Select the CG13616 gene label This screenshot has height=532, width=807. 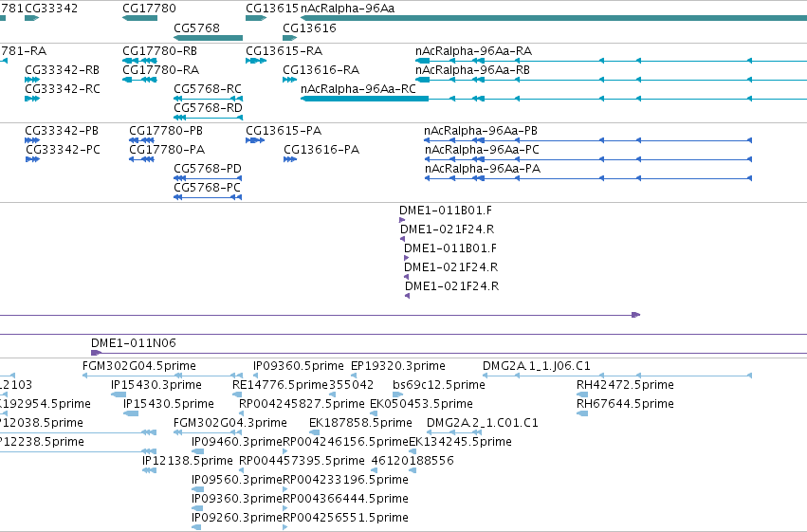click(x=309, y=28)
